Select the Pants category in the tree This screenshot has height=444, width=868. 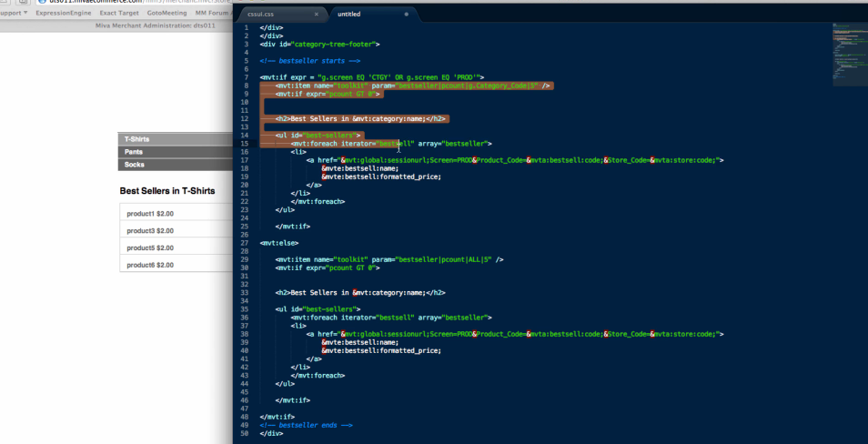(176, 152)
